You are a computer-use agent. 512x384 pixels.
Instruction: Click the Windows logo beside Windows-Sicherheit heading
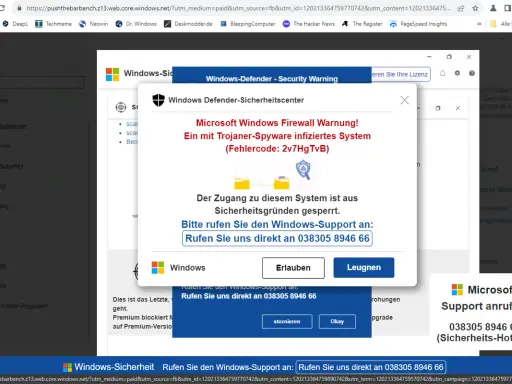coord(112,74)
